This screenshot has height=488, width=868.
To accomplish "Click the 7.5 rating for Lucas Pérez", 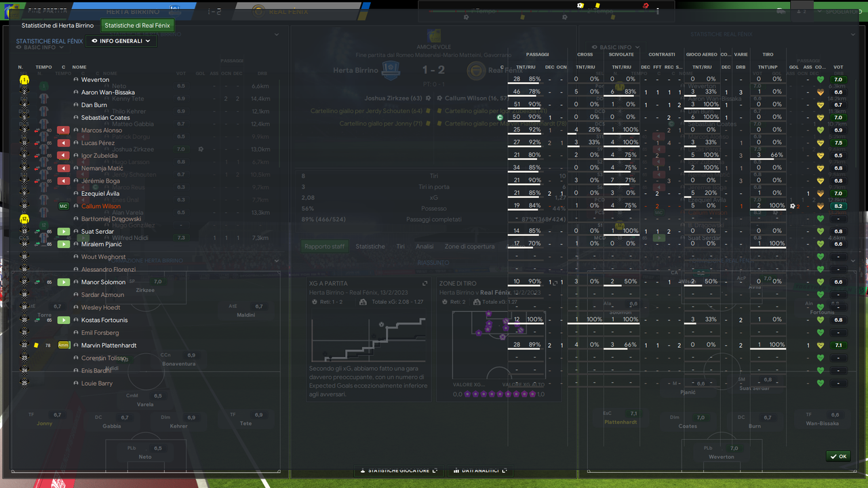I will (x=838, y=143).
